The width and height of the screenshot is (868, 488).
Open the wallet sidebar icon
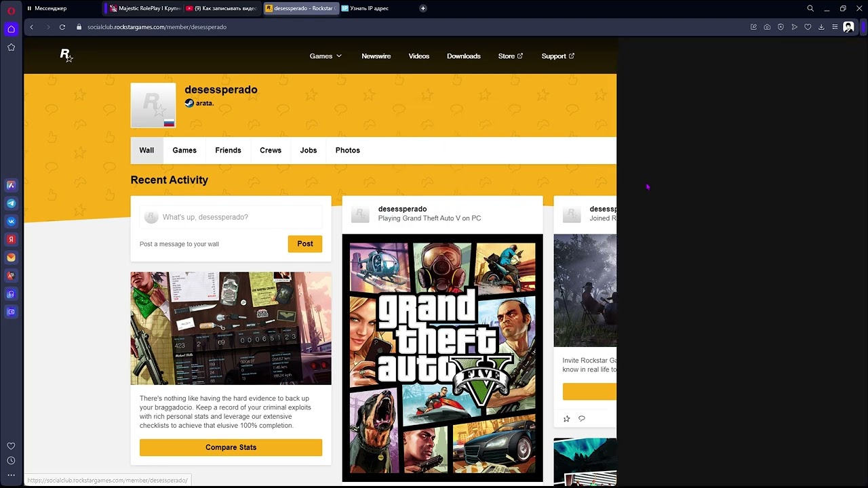coord(11,312)
